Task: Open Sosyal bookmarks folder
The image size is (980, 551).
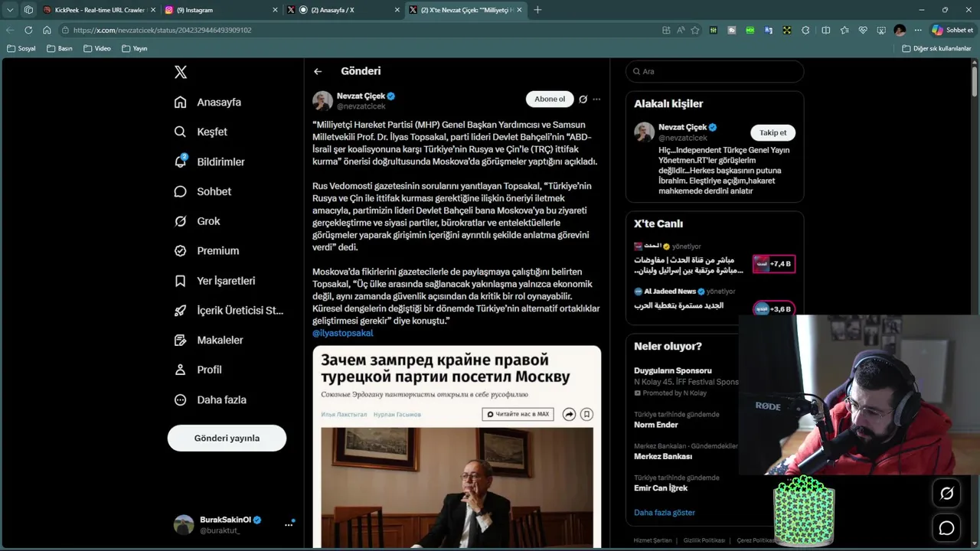Action: 21,48
